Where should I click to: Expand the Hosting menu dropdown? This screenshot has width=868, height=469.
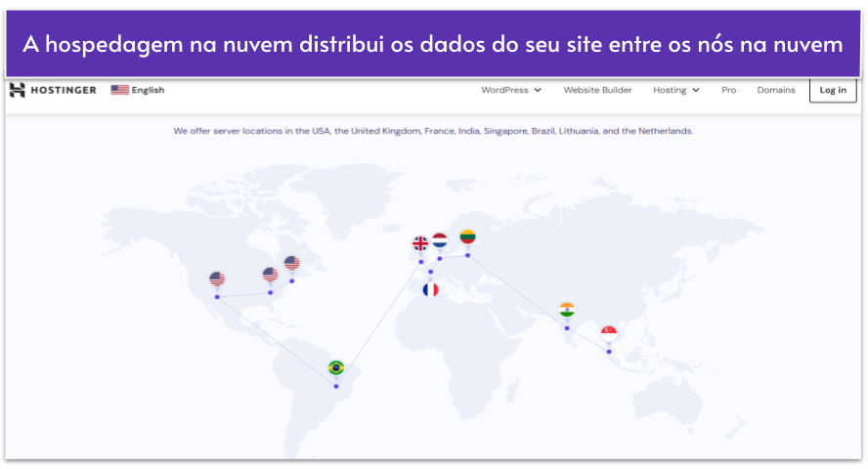676,90
